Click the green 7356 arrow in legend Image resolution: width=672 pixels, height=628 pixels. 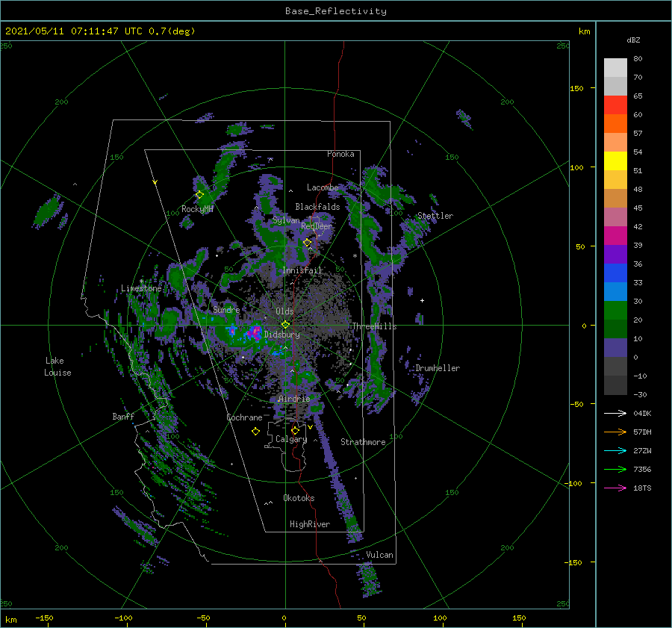click(615, 470)
